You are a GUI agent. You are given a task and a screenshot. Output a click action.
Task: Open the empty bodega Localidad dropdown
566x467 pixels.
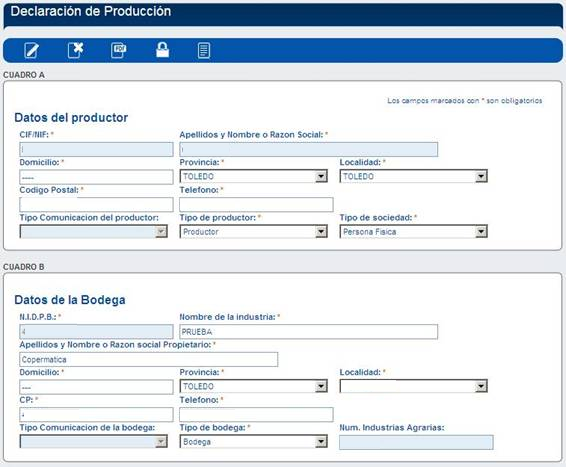(x=414, y=386)
